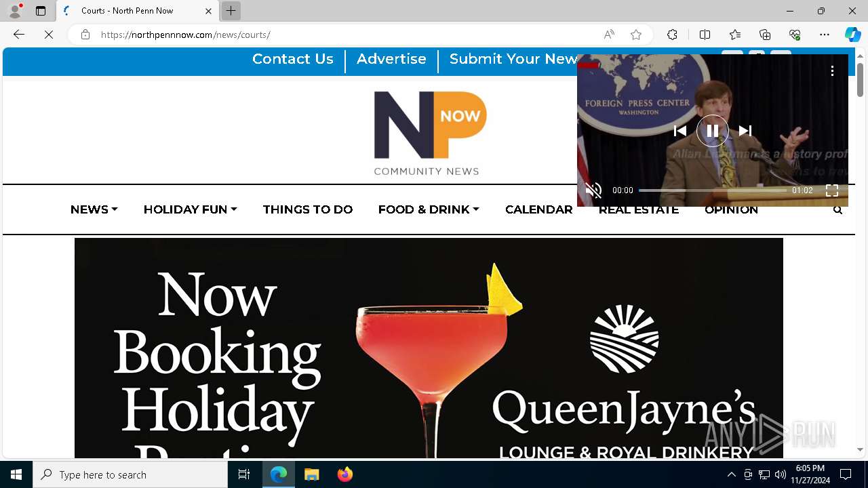Enter fullscreen mode on video player

click(x=832, y=190)
